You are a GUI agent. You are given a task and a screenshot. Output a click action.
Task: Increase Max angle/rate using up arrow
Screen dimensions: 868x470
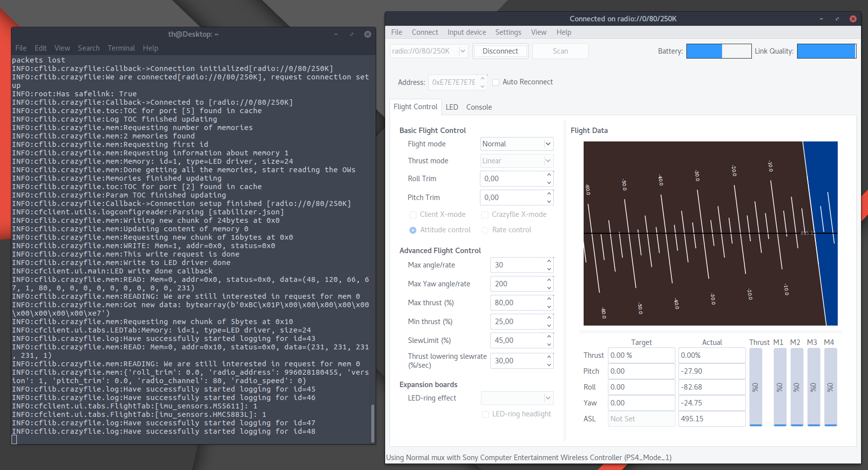pyautogui.click(x=549, y=261)
